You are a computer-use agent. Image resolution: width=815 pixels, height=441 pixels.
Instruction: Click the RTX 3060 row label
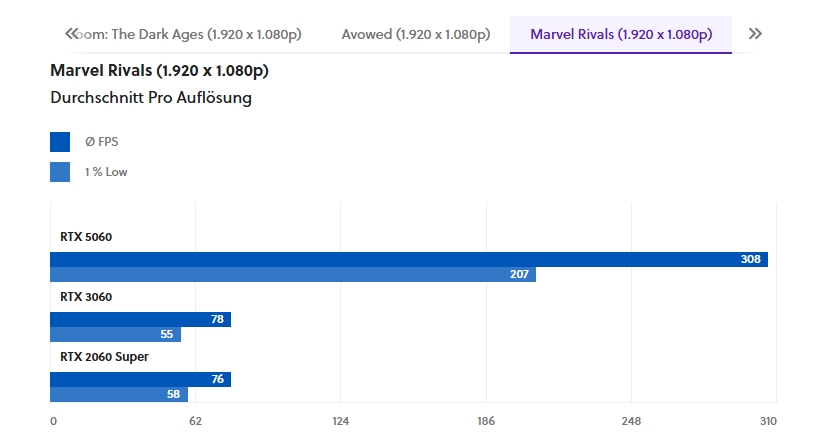tap(86, 297)
